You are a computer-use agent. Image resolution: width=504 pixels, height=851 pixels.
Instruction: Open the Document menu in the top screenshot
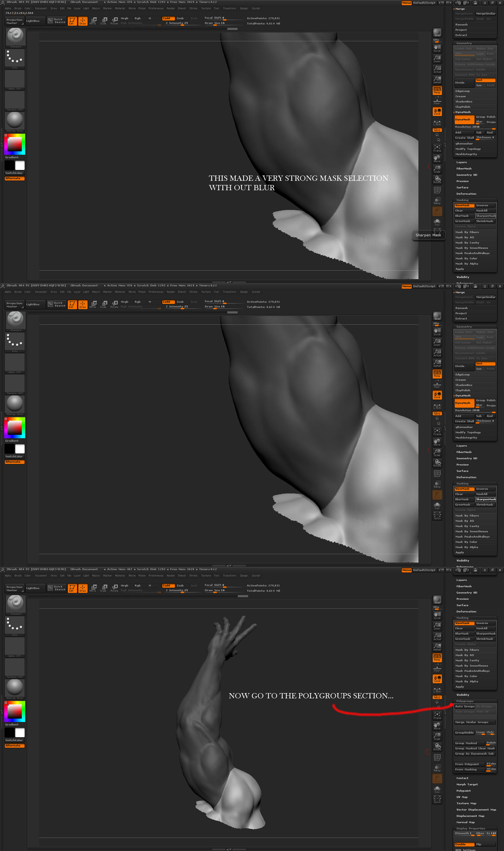point(41,8)
